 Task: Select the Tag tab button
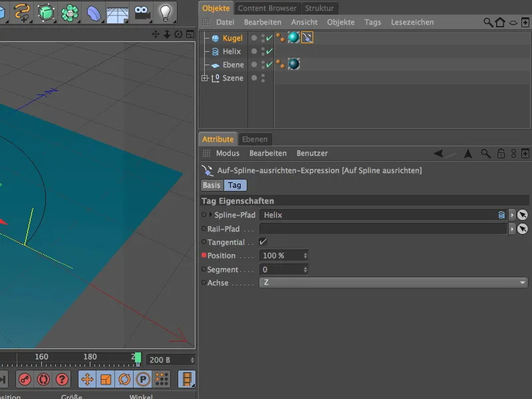tap(235, 186)
